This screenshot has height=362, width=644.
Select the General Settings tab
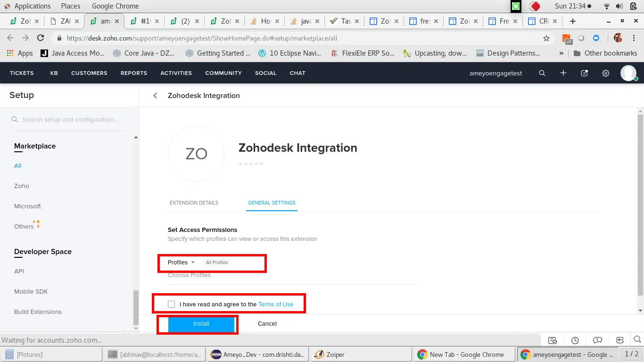[272, 203]
